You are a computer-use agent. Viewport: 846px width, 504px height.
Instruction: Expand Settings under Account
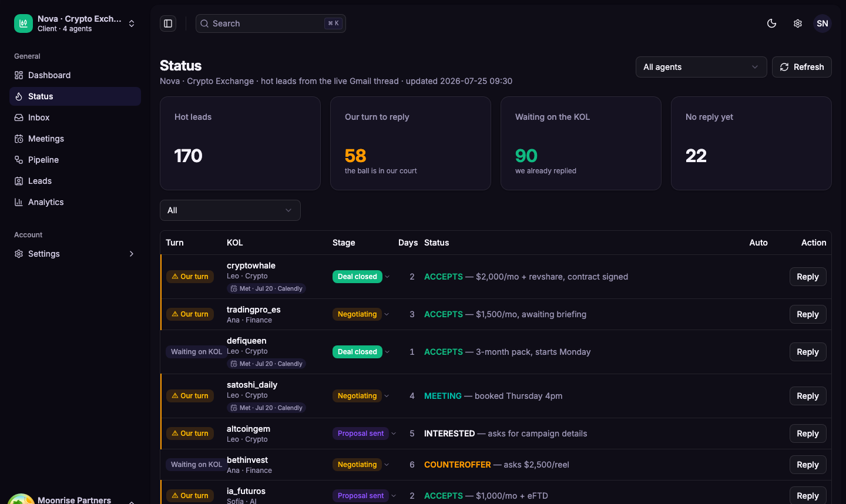(x=75, y=254)
